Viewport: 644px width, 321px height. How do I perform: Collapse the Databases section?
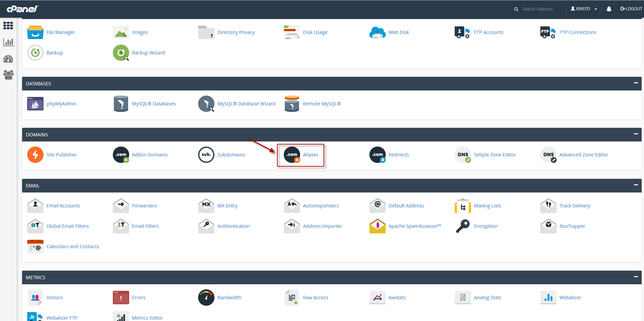pos(636,83)
